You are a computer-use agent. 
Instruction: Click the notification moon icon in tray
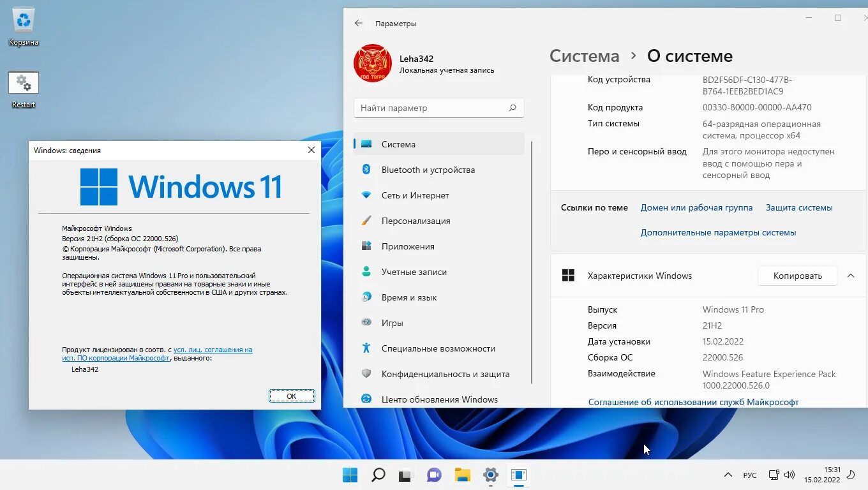pyautogui.click(x=850, y=474)
